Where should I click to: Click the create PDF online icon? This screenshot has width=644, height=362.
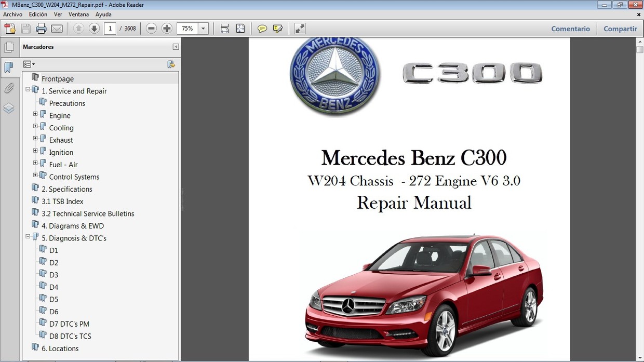[10, 29]
